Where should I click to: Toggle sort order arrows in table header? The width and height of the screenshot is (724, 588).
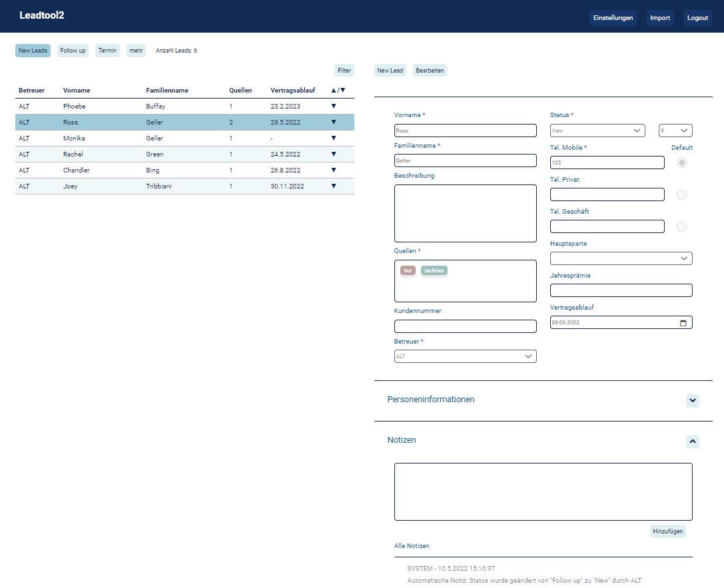click(338, 91)
